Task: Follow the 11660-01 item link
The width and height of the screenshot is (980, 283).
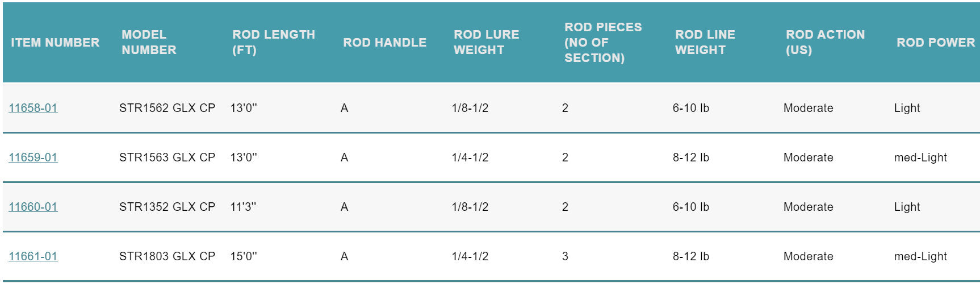Action: [33, 207]
